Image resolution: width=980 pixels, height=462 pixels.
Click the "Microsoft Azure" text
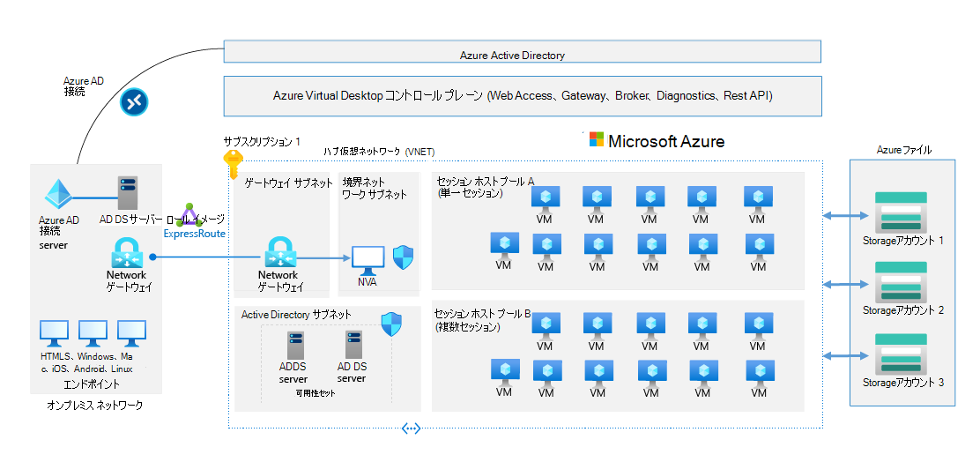[666, 141]
